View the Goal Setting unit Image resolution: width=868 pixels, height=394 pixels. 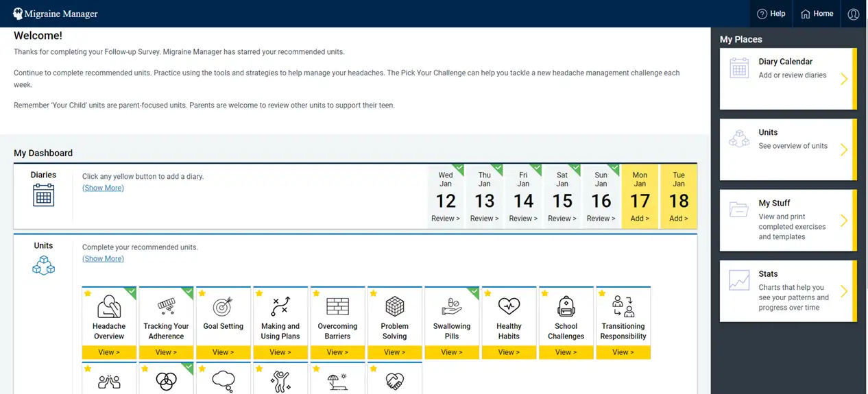click(224, 352)
